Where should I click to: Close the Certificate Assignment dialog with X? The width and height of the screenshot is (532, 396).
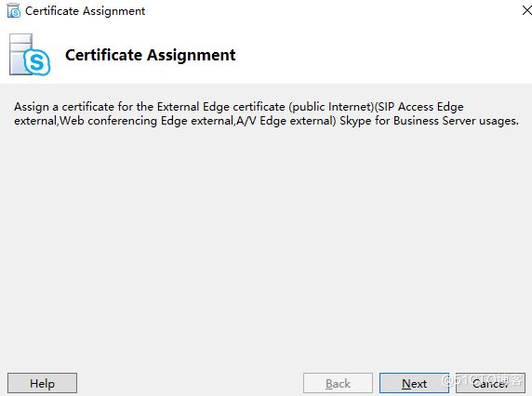pyautogui.click(x=527, y=10)
